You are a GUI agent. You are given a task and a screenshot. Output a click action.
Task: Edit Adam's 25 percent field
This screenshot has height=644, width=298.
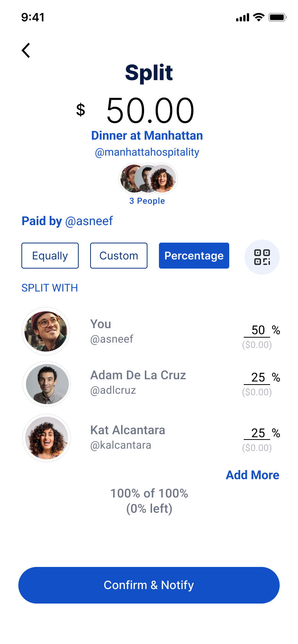tap(258, 378)
